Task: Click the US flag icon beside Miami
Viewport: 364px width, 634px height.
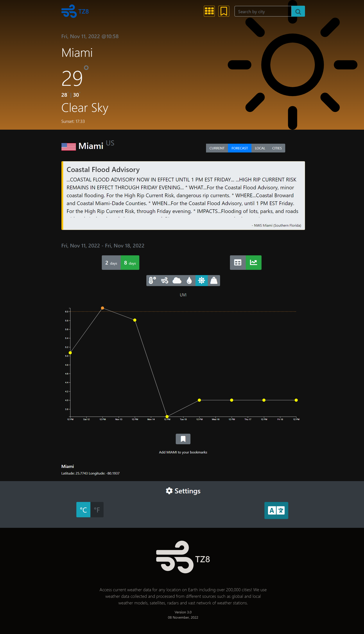Action: (68, 147)
